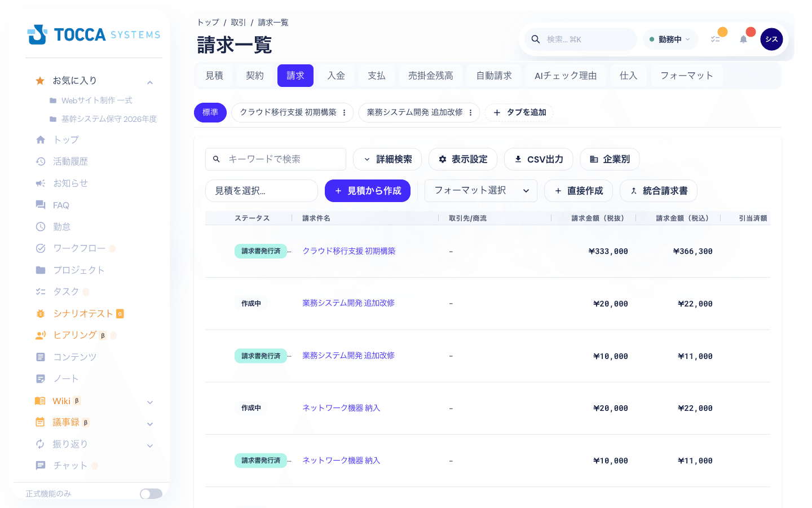The width and height of the screenshot is (812, 508).
Task: Switch to the AIチェック理由 tab
Action: (566, 76)
